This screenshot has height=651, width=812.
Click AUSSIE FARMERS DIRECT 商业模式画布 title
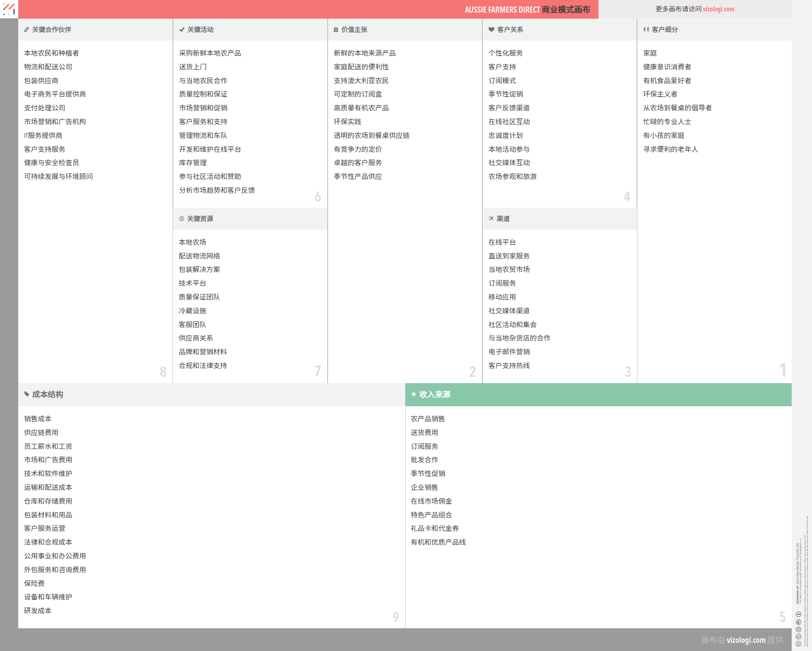click(x=527, y=9)
